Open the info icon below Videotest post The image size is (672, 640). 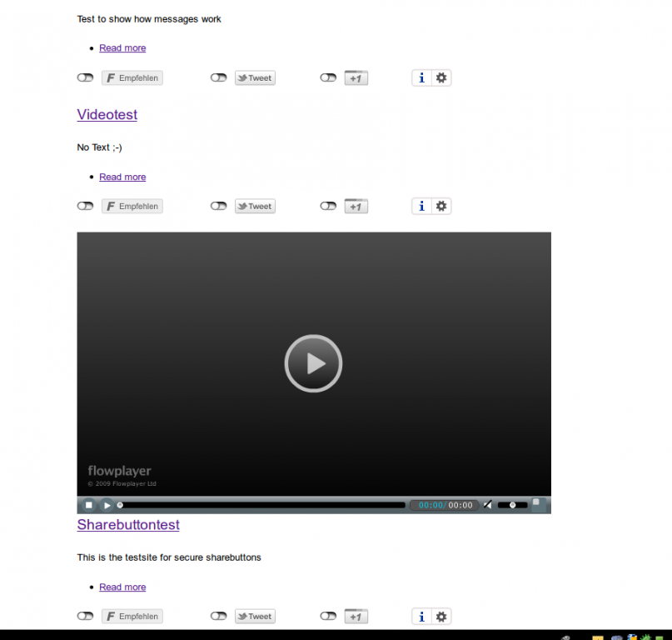421,206
